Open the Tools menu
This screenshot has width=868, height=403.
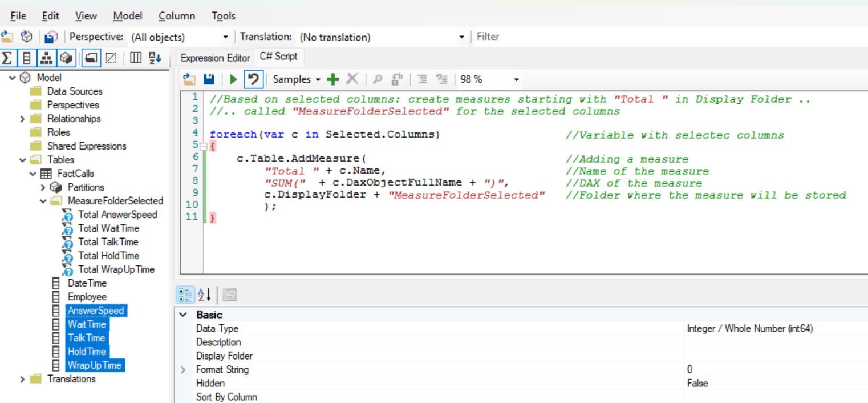click(x=224, y=16)
